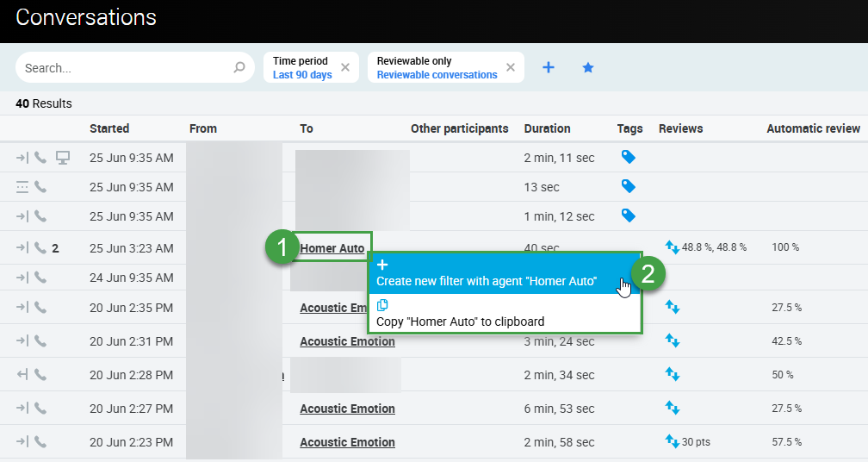Click tag icon on 13 sec row

coord(629,186)
